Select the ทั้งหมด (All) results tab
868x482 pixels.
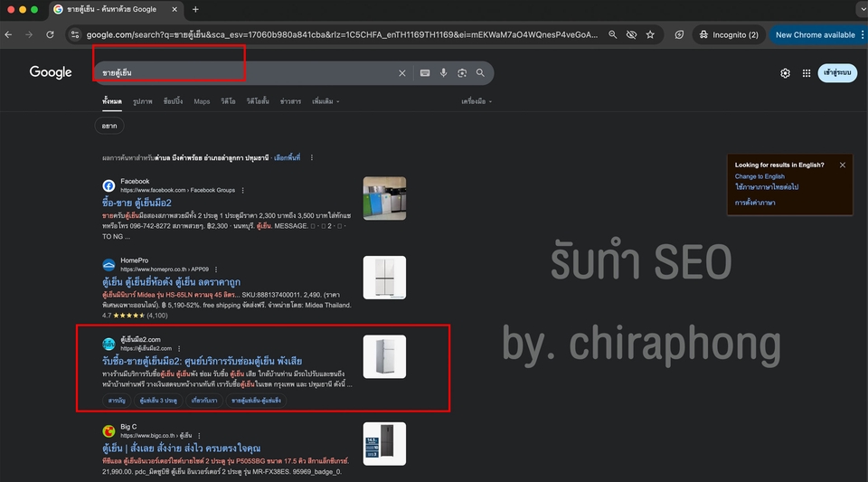pos(112,101)
